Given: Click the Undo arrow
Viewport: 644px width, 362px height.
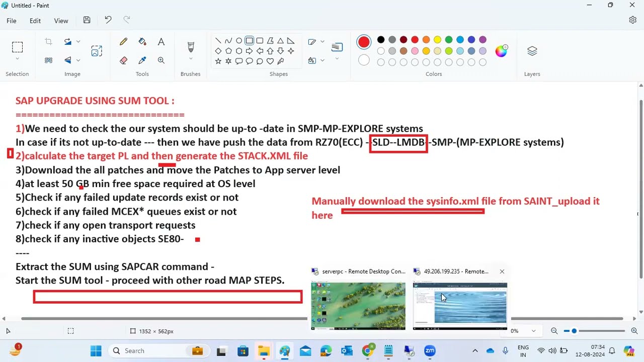Looking at the screenshot, I should click(108, 20).
